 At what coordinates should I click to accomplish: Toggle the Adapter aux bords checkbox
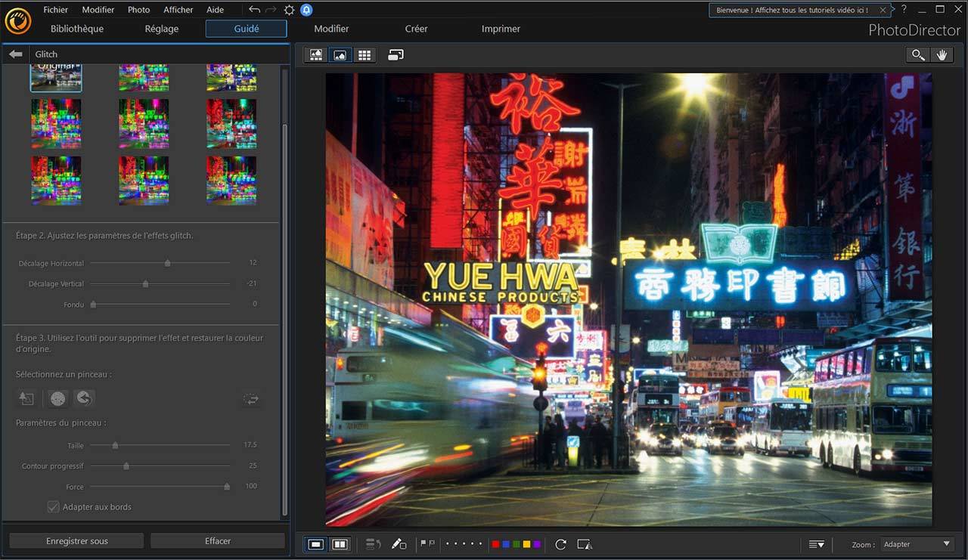(x=54, y=507)
